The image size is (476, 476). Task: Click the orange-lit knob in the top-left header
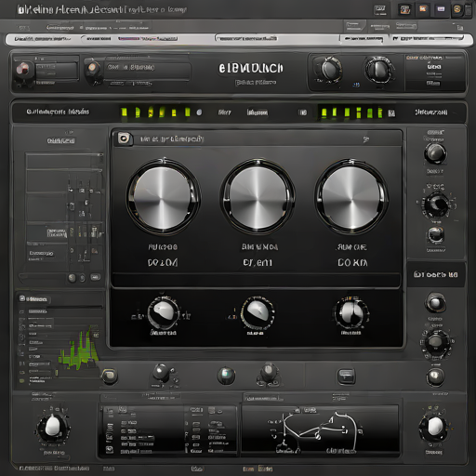click(x=93, y=68)
